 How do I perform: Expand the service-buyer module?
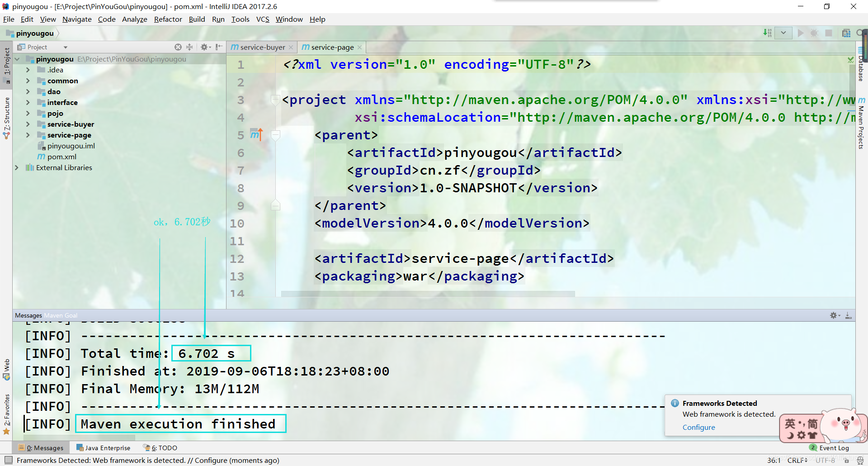[28, 124]
